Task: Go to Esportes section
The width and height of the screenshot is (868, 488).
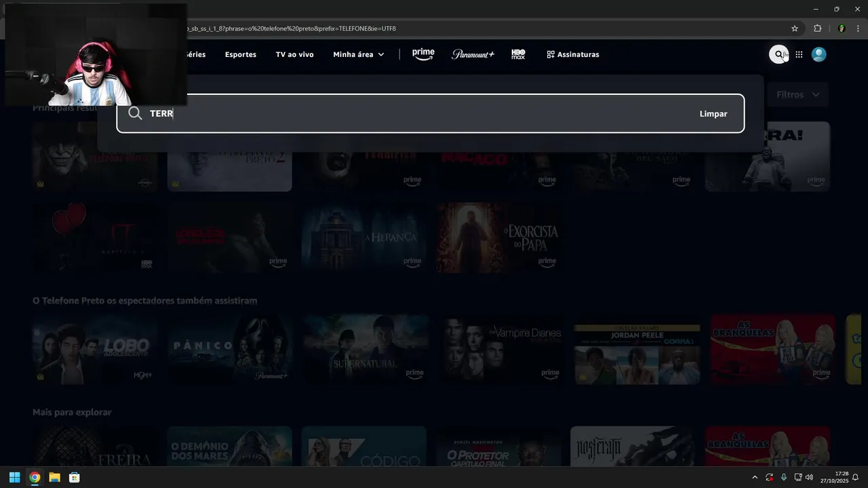Action: (241, 54)
